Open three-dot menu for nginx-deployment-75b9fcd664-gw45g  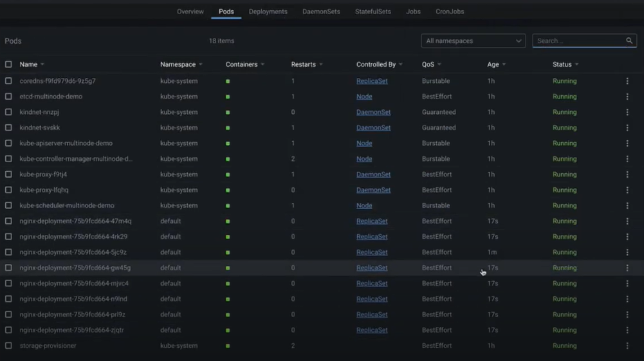point(627,268)
